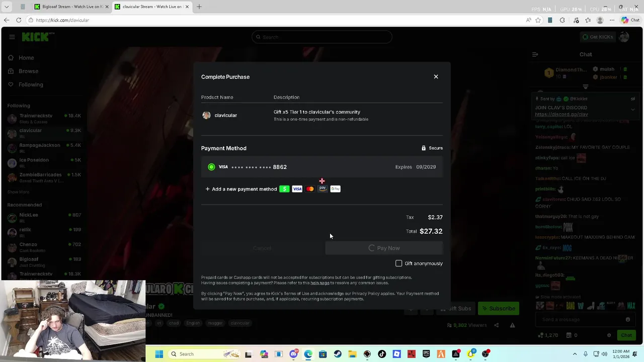Go to Following in sidebar
This screenshot has width=644, height=362.
(25, 84)
